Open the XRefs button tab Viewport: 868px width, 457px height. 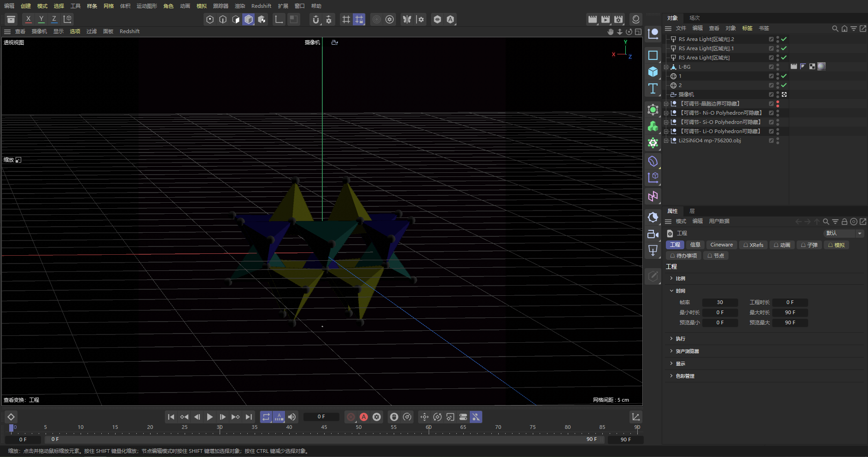coord(753,245)
